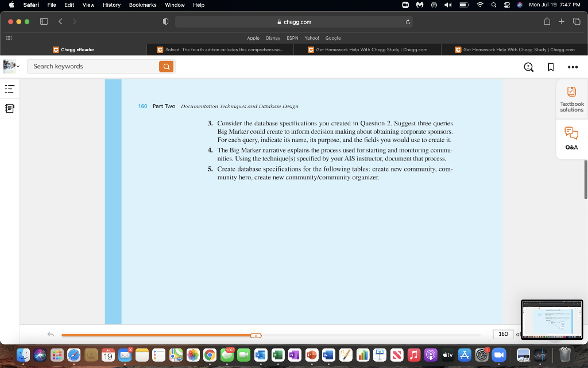Click the Apple favorites link
Image resolution: width=588 pixels, height=368 pixels.
point(253,37)
